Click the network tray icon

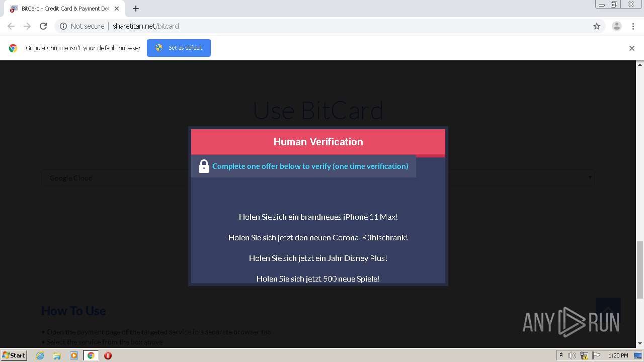point(584,355)
